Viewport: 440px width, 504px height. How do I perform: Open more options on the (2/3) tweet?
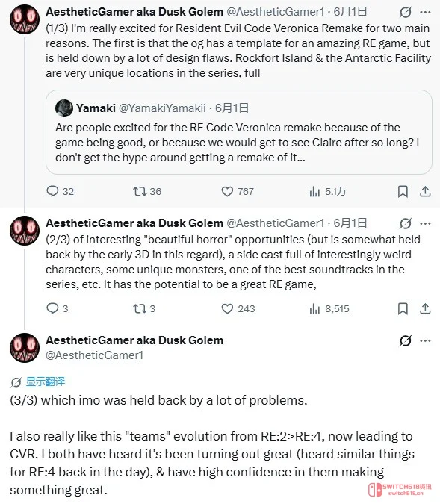click(x=425, y=223)
